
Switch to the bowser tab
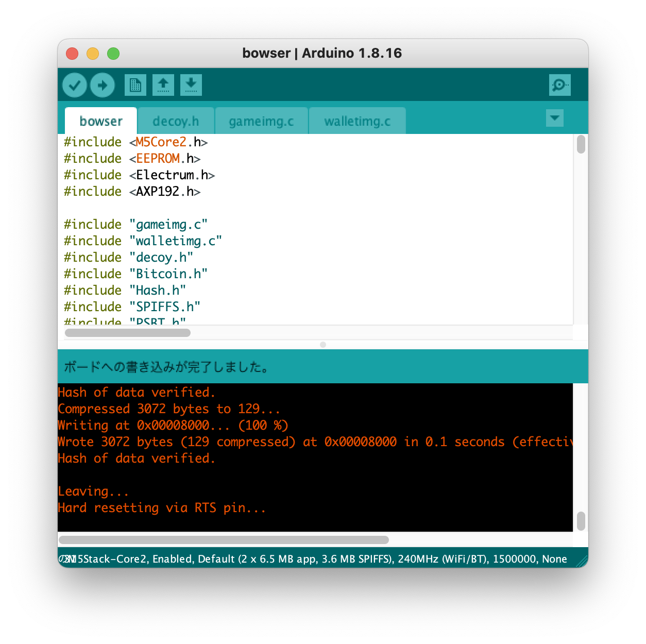point(101,121)
